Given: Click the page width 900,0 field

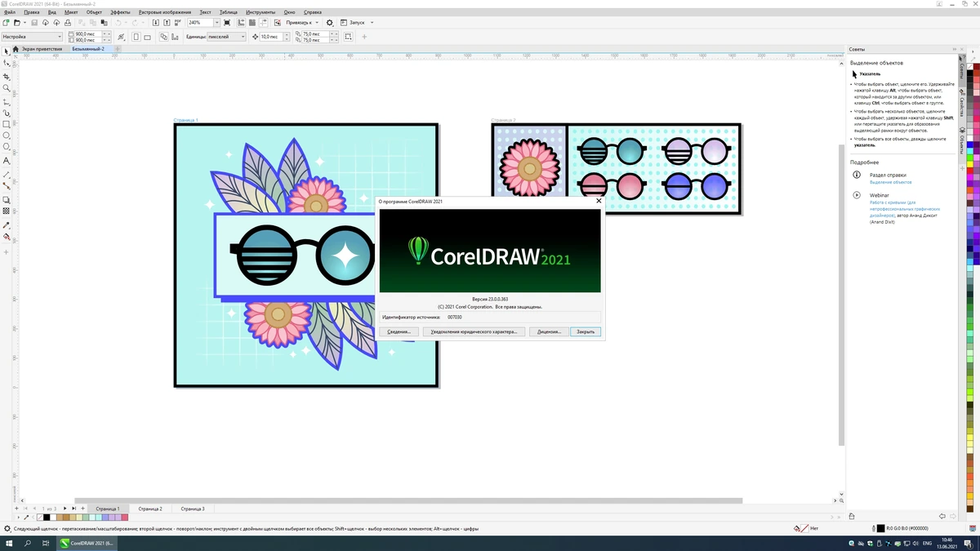Looking at the screenshot, I should coord(88,33).
